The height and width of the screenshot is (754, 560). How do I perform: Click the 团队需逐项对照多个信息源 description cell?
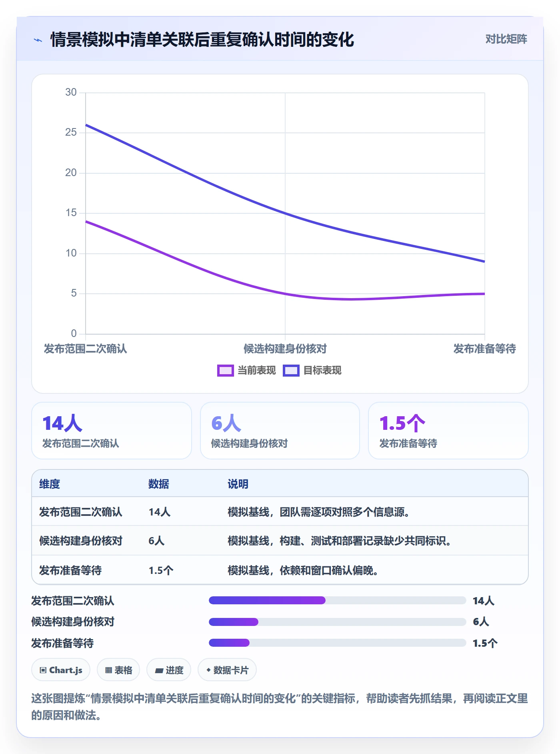319,512
